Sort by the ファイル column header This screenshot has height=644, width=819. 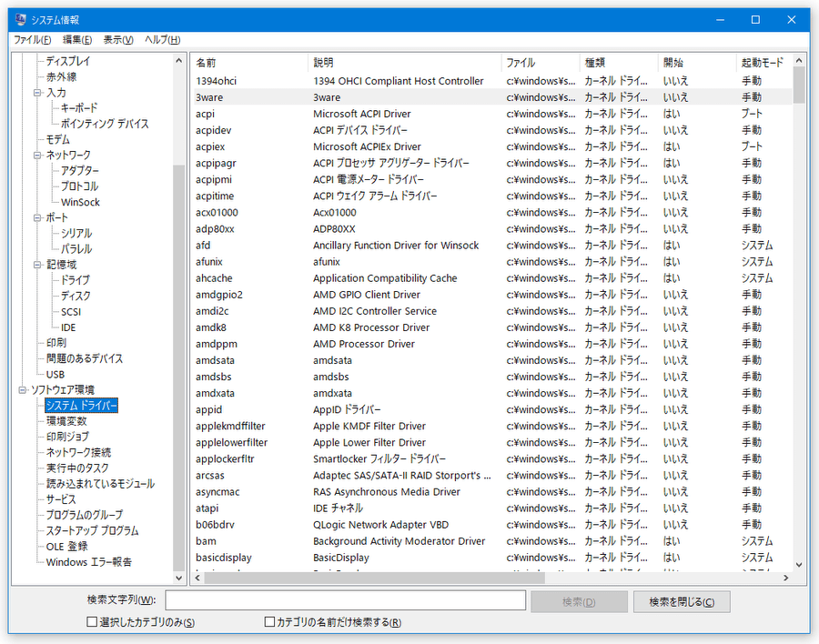point(540,63)
